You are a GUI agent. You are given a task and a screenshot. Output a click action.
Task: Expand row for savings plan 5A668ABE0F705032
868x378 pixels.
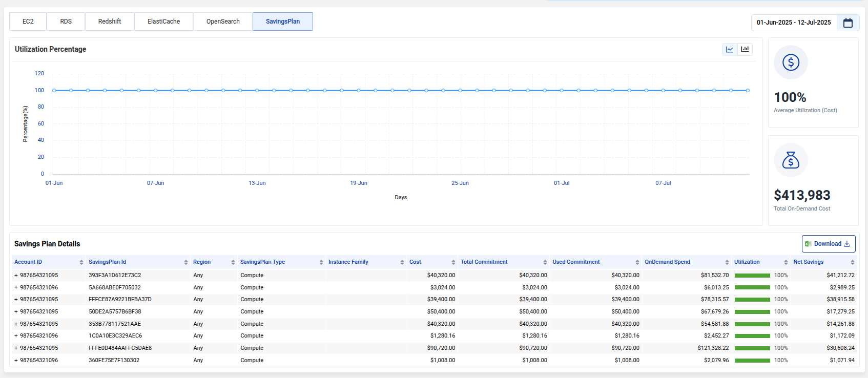[x=16, y=288]
